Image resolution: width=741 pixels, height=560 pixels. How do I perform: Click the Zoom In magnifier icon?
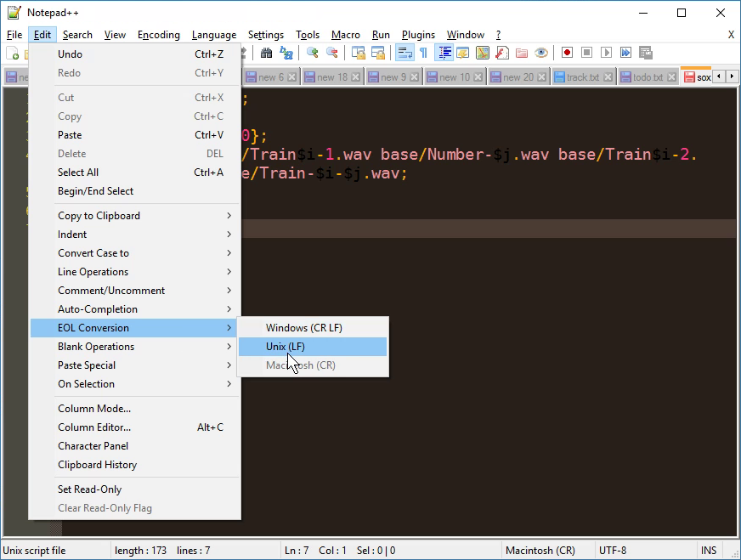(x=313, y=53)
